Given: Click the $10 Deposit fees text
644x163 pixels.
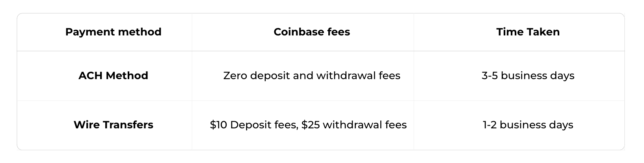Looking at the screenshot, I should 253,125.
